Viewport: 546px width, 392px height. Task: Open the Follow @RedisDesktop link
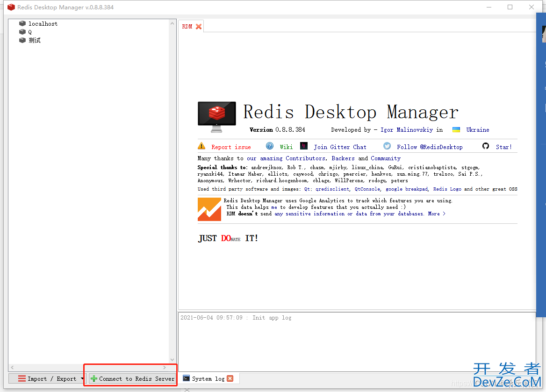pyautogui.click(x=430, y=147)
